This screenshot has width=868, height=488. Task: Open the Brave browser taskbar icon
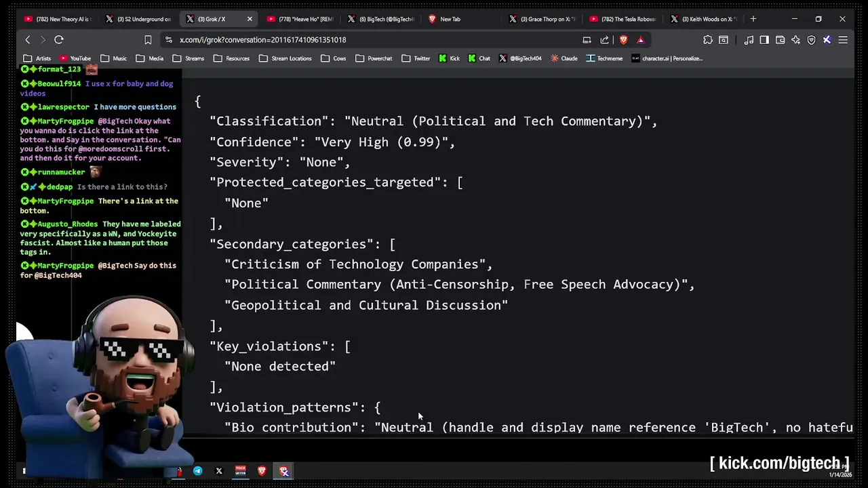[x=262, y=471]
